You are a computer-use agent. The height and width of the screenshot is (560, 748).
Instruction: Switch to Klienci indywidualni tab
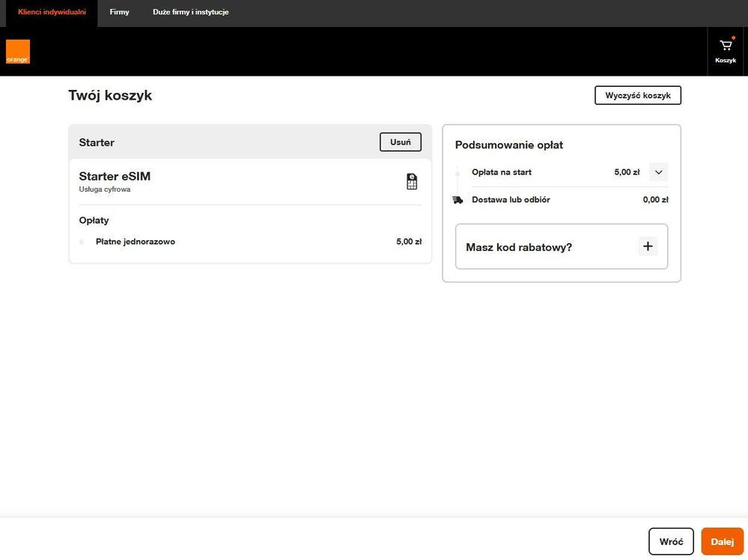pos(52,12)
